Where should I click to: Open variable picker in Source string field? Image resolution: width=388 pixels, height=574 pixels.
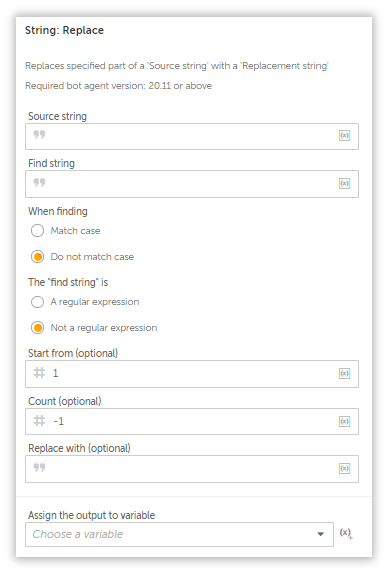(x=344, y=136)
